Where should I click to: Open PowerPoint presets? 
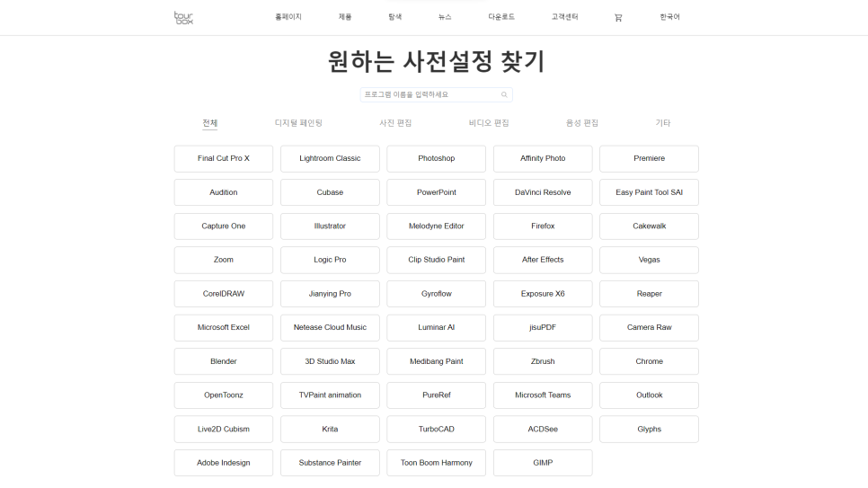[x=436, y=192]
